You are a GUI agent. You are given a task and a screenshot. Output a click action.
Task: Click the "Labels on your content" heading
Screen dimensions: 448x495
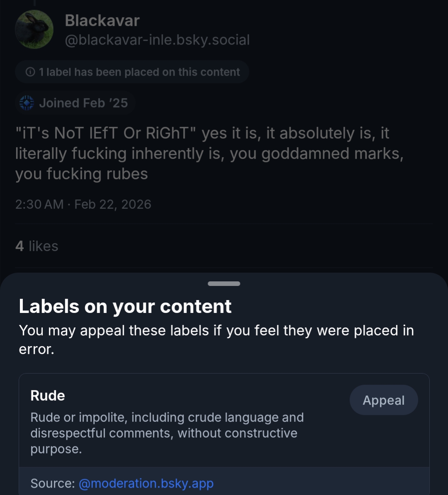(x=125, y=306)
